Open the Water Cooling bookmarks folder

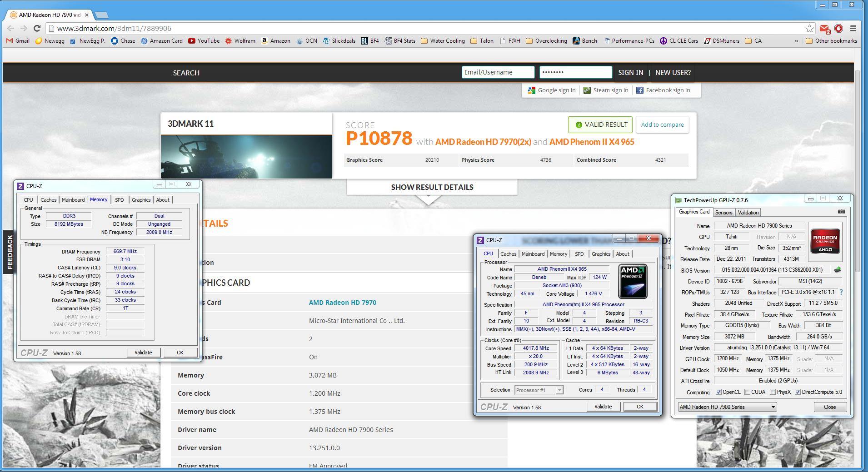[x=443, y=41]
